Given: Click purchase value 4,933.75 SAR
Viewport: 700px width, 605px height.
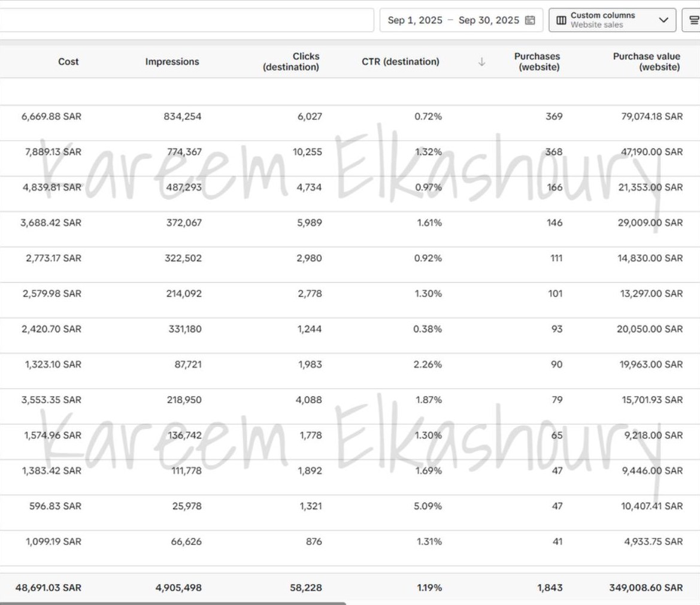Looking at the screenshot, I should pyautogui.click(x=653, y=542).
